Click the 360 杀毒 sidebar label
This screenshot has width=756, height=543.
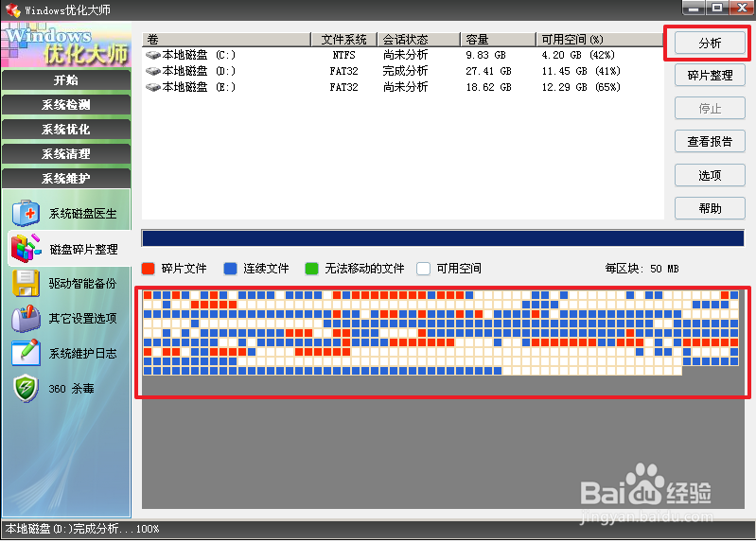71,389
